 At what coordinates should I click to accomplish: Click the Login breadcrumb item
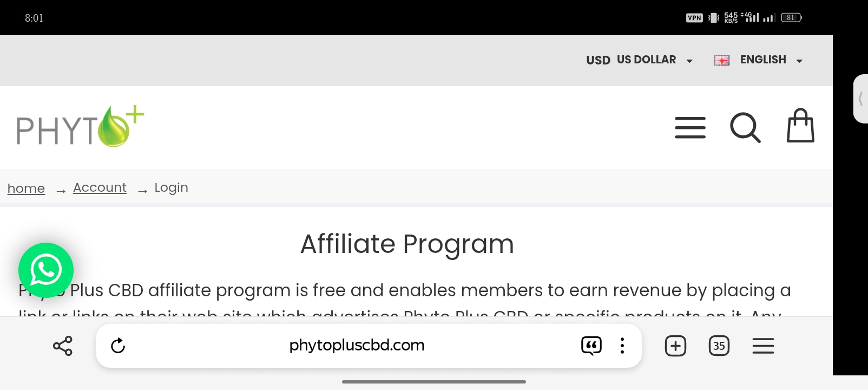[x=171, y=187]
